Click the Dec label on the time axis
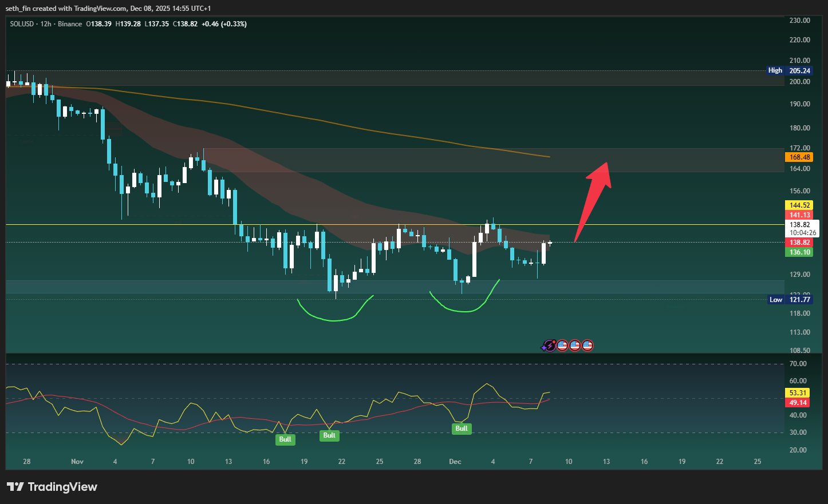The width and height of the screenshot is (828, 504). pos(455,462)
